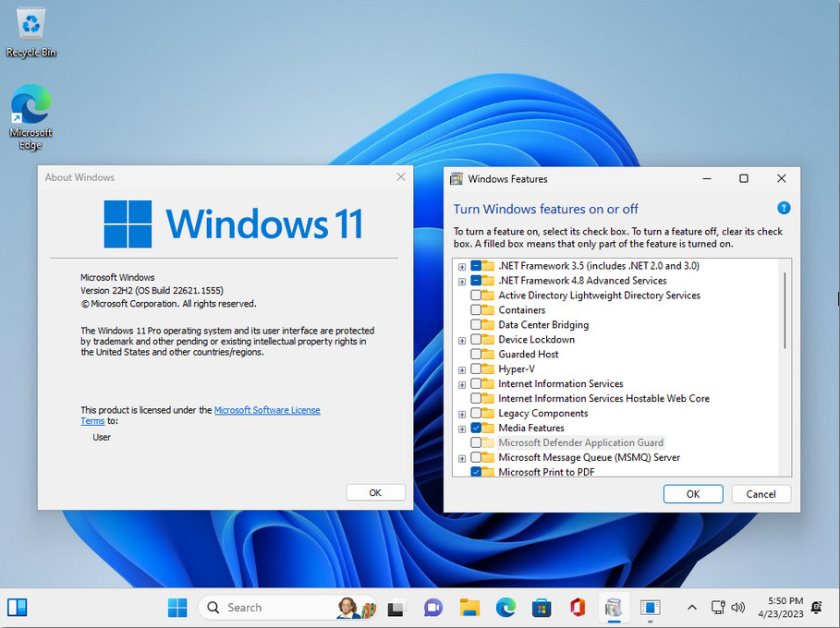This screenshot has width=840, height=628.
Task: Expand the Media Features node
Action: tap(462, 429)
